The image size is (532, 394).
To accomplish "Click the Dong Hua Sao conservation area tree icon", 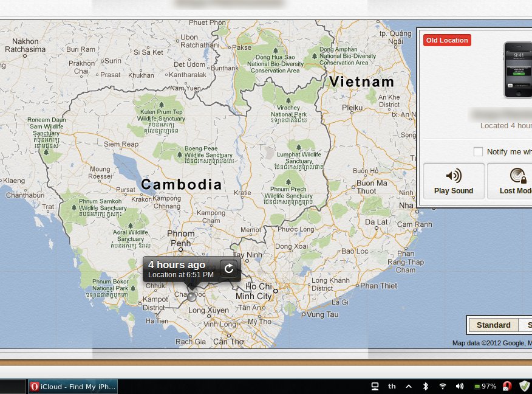I will [276, 50].
